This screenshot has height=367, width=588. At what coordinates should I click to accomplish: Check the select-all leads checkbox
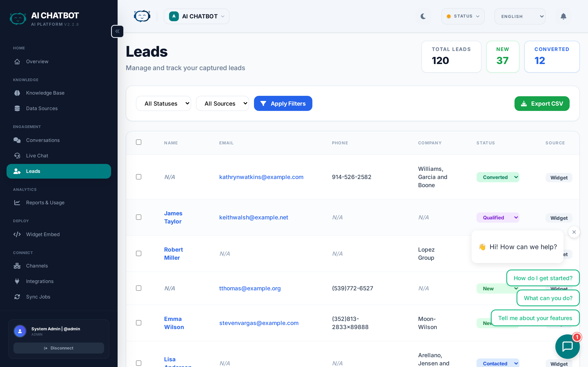coord(138,142)
